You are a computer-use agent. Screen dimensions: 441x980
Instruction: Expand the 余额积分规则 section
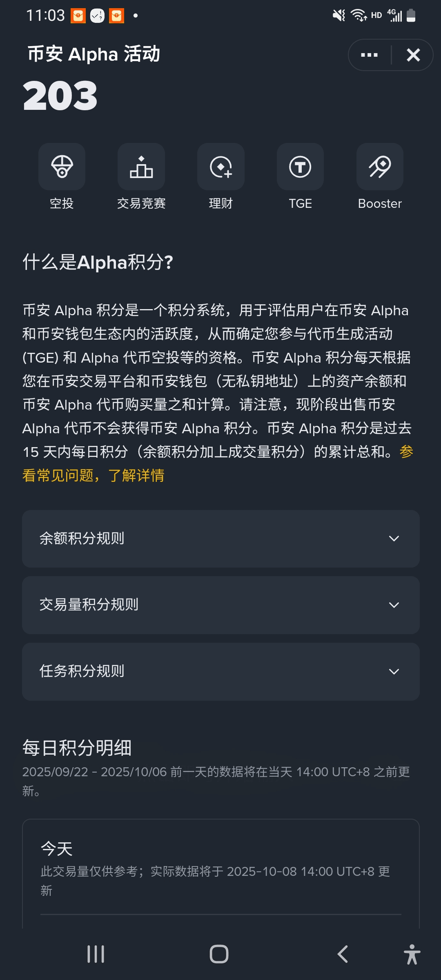(221, 539)
